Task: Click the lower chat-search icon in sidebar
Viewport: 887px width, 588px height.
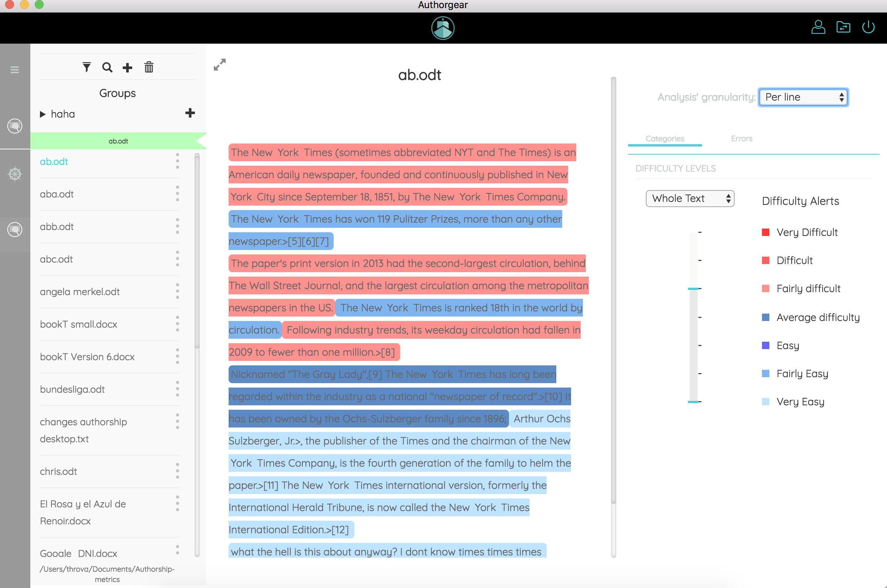Action: click(15, 230)
